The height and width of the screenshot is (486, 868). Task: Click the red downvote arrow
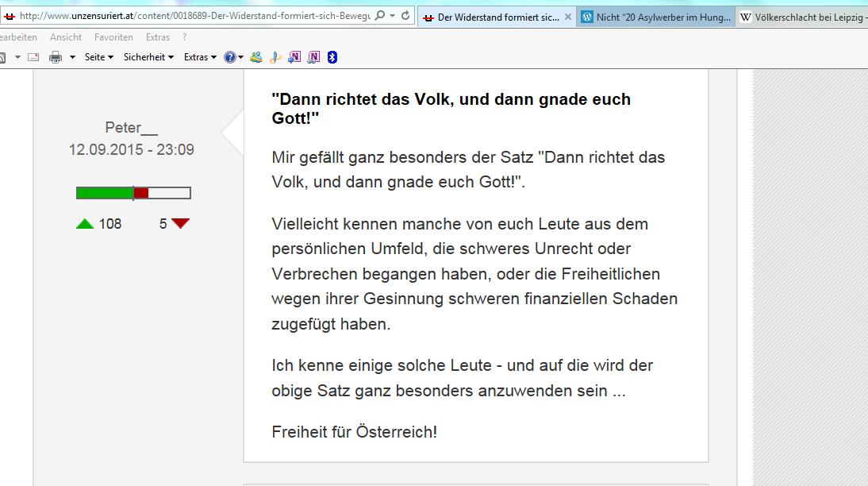click(x=181, y=224)
